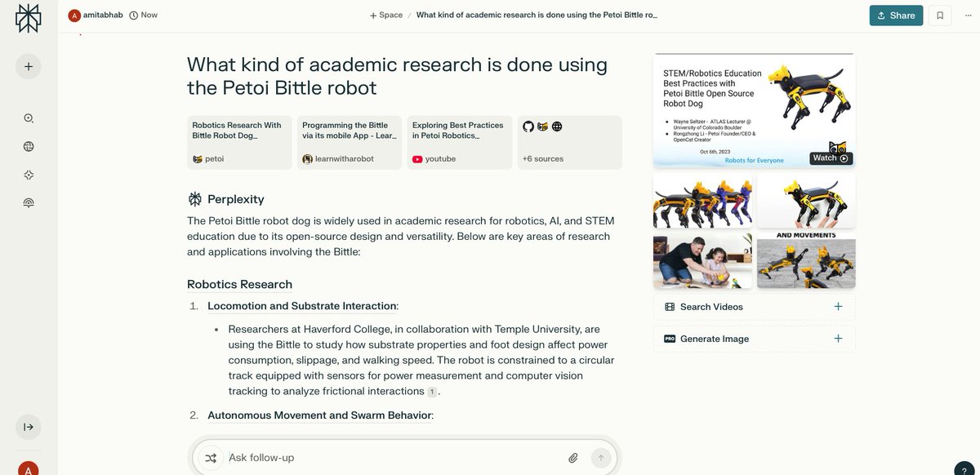Image resolution: width=980 pixels, height=475 pixels.
Task: Click the film icon beside Search Videos
Action: [670, 307]
